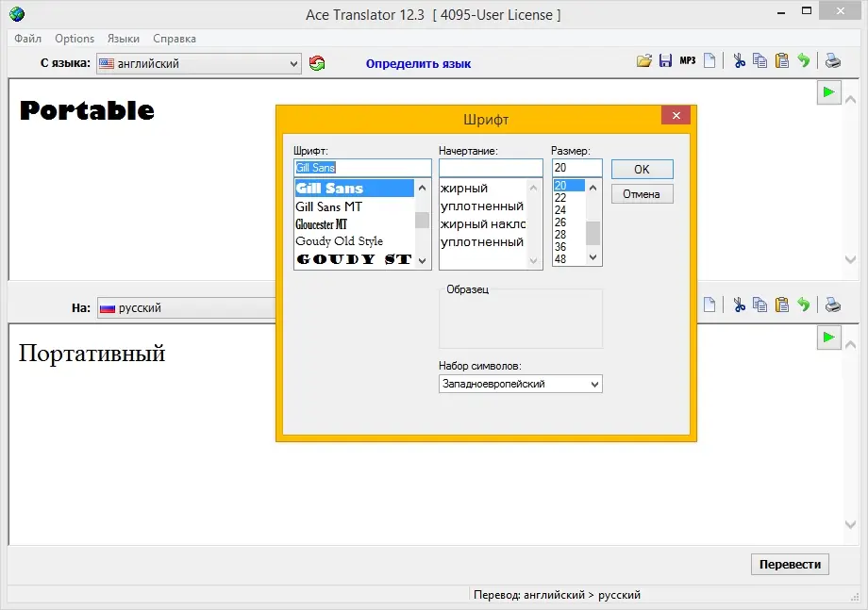Click the Начертание input field
The image size is (868, 610).
(x=491, y=168)
